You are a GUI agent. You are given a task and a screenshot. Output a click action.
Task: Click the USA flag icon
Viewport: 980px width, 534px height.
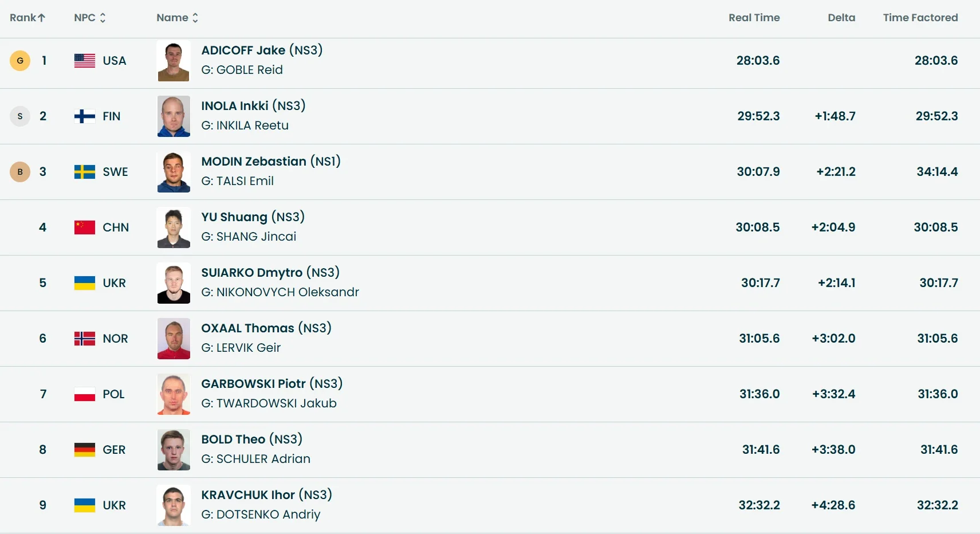pyautogui.click(x=85, y=61)
